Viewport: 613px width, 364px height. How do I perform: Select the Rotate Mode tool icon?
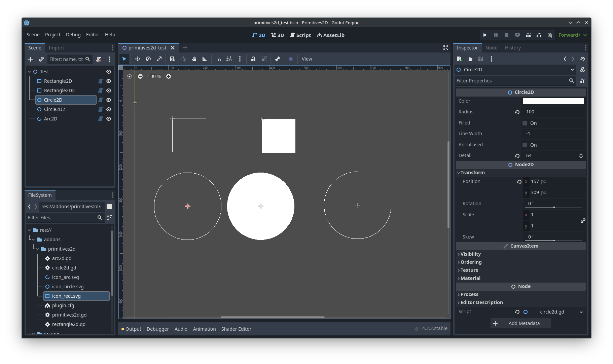coord(148,59)
